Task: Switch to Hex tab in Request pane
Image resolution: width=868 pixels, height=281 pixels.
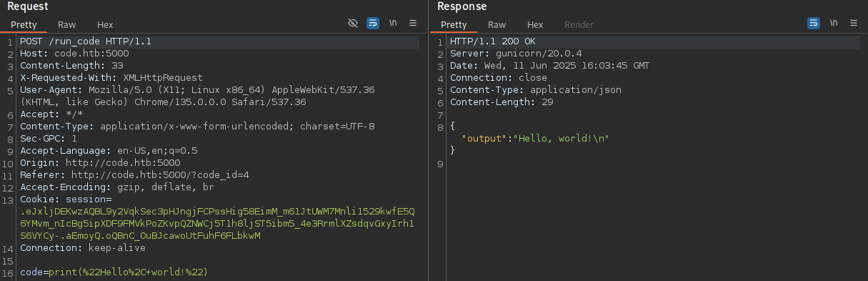Action: (x=105, y=24)
